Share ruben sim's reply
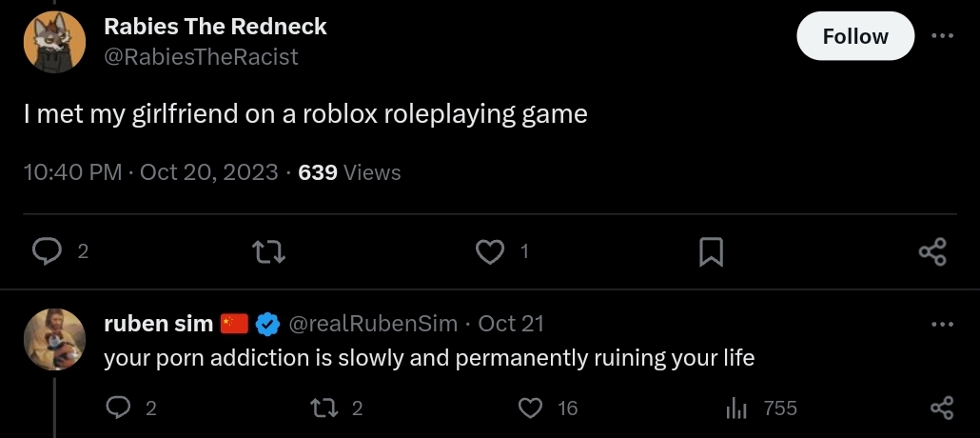The image size is (980, 438). click(x=941, y=408)
